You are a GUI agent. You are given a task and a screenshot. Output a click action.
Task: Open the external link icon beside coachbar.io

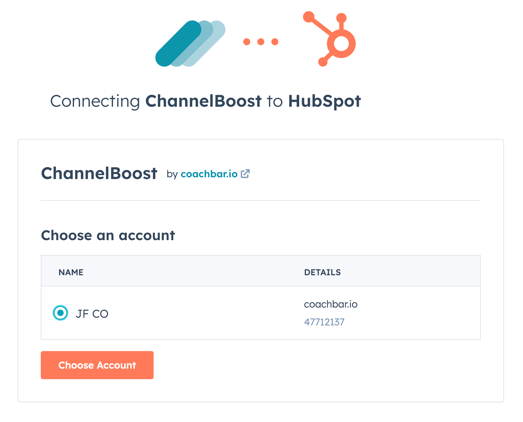click(x=245, y=174)
